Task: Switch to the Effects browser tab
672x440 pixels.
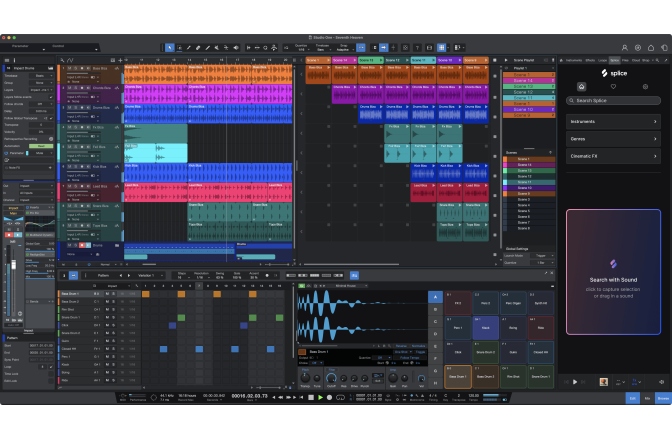Action: [x=590, y=60]
